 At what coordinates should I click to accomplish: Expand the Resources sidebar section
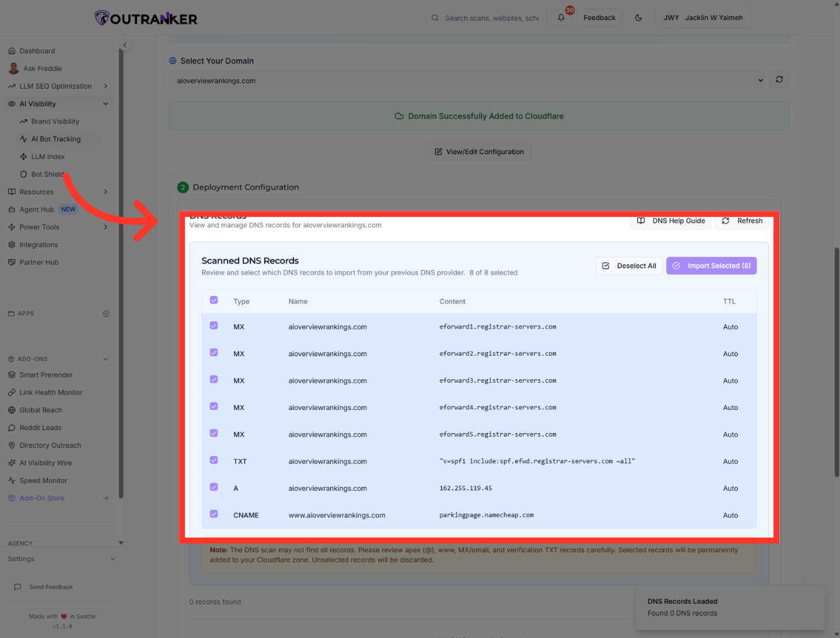pos(37,191)
